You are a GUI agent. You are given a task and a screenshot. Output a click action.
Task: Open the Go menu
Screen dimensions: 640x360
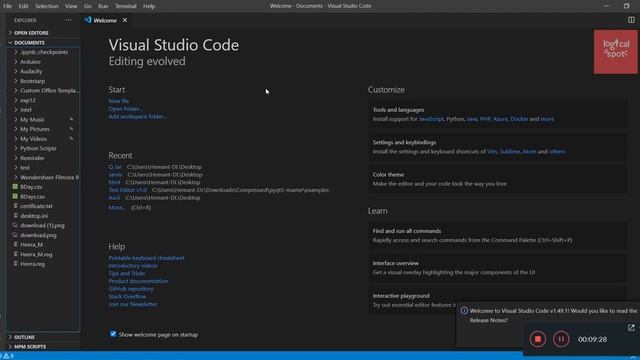87,6
